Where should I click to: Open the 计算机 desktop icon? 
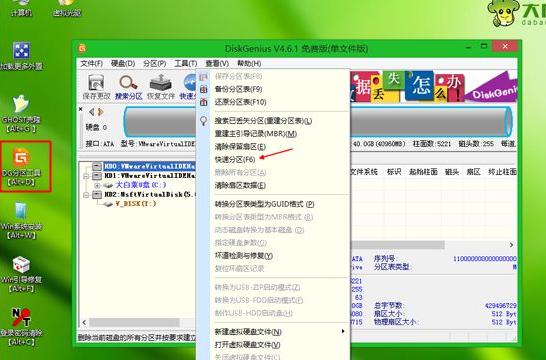pos(21,8)
